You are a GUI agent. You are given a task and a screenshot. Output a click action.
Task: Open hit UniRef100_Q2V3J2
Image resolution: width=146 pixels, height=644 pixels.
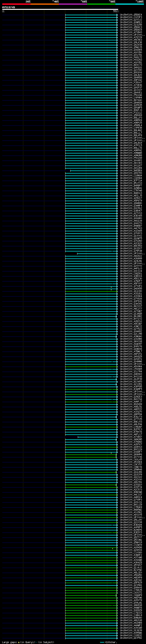131,20
